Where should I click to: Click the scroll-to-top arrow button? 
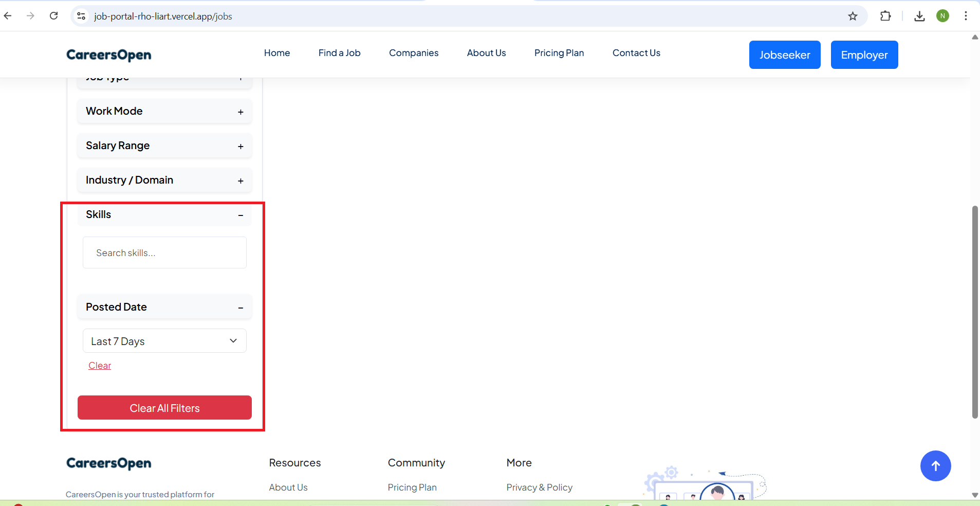coord(935,466)
